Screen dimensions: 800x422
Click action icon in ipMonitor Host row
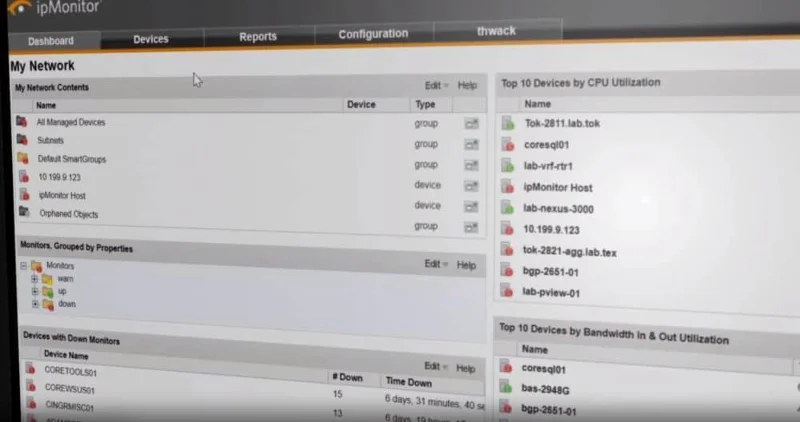coord(471,207)
